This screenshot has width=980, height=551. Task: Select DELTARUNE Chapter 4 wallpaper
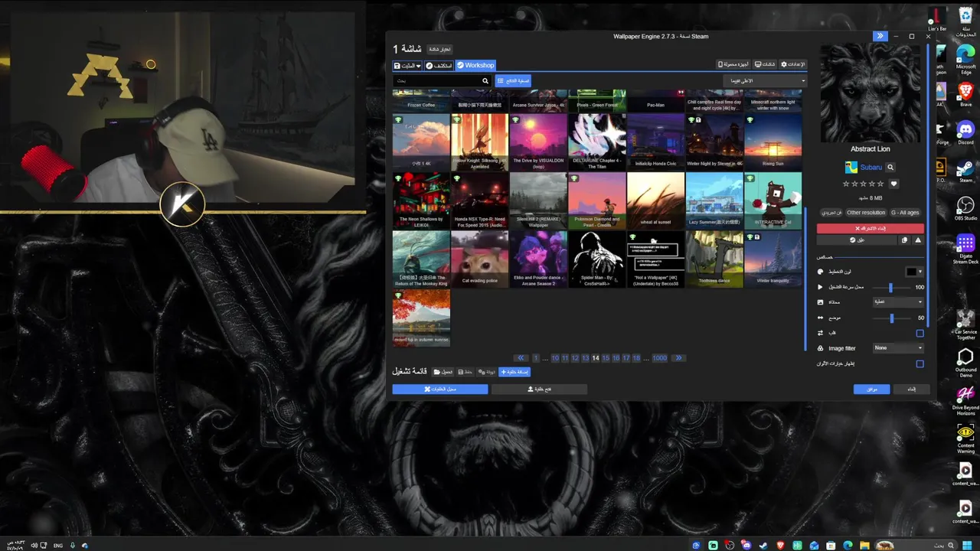click(597, 142)
